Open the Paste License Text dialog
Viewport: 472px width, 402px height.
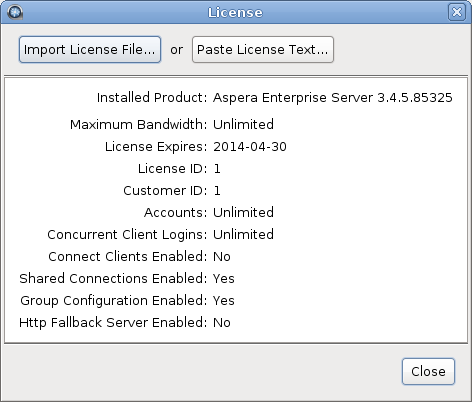(x=263, y=50)
